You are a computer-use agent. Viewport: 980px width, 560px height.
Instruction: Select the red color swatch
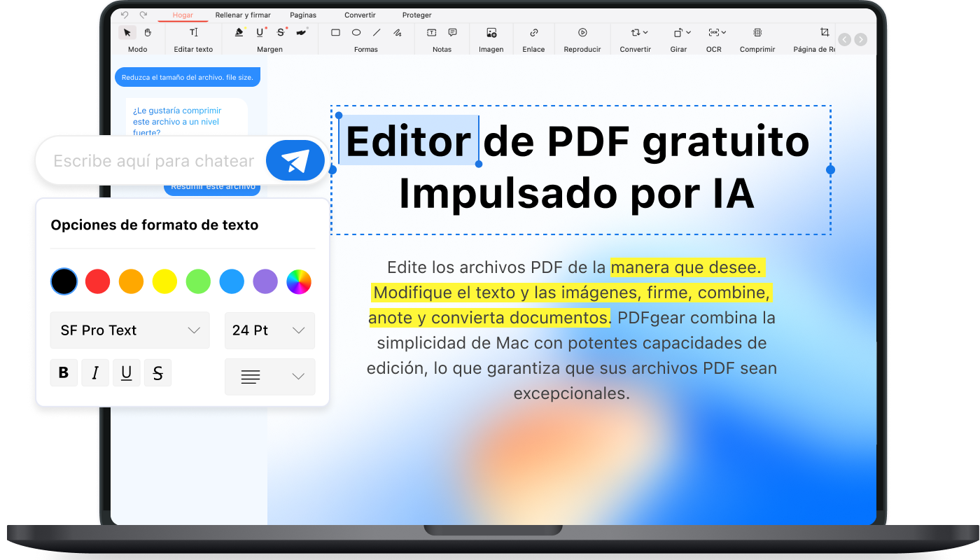97,281
